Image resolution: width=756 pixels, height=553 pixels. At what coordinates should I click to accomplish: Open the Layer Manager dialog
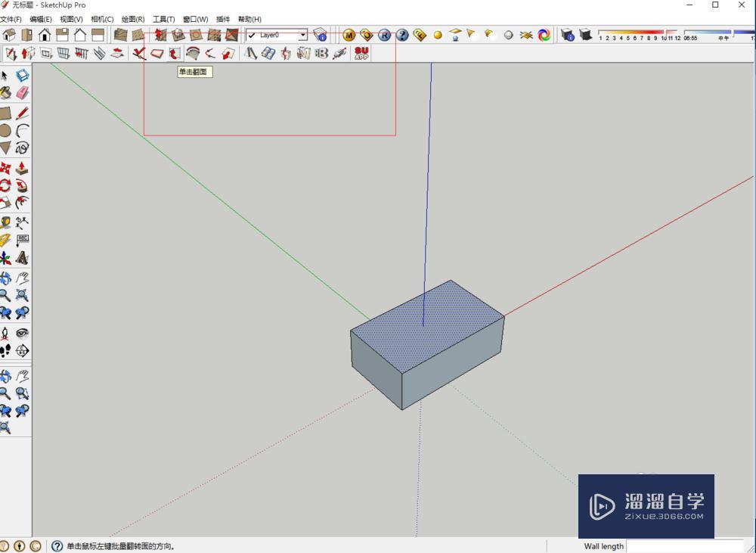(x=320, y=35)
